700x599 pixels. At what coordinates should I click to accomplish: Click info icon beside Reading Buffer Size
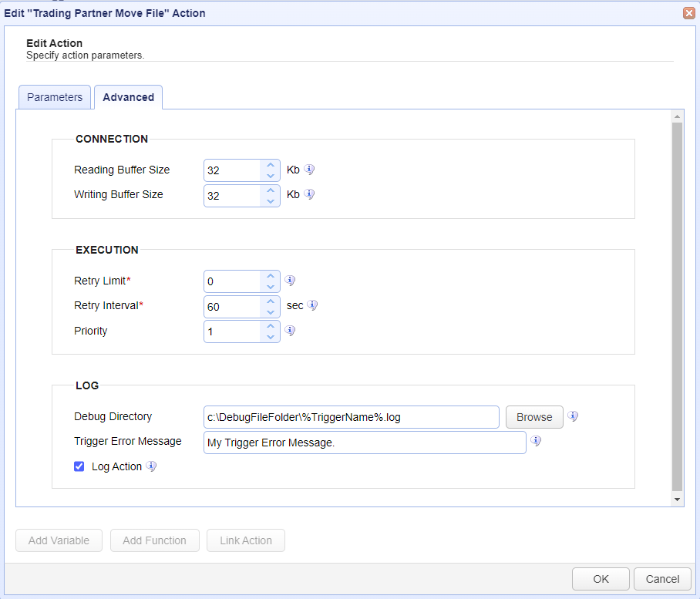coord(309,170)
